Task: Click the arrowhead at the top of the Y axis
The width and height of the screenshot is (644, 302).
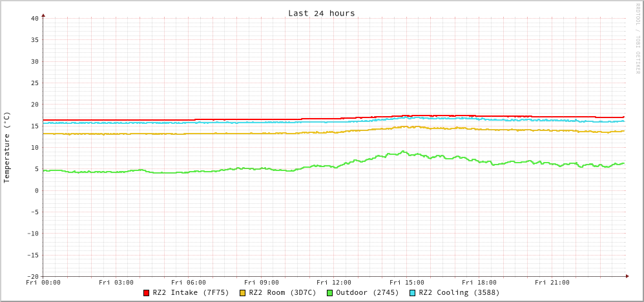Action: click(43, 15)
